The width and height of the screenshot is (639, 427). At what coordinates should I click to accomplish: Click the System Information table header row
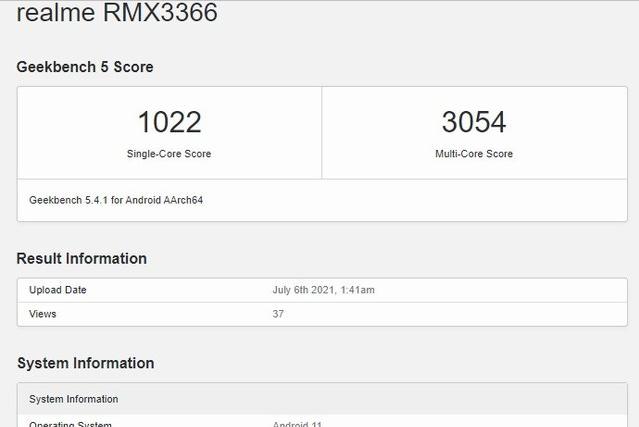[x=73, y=399]
